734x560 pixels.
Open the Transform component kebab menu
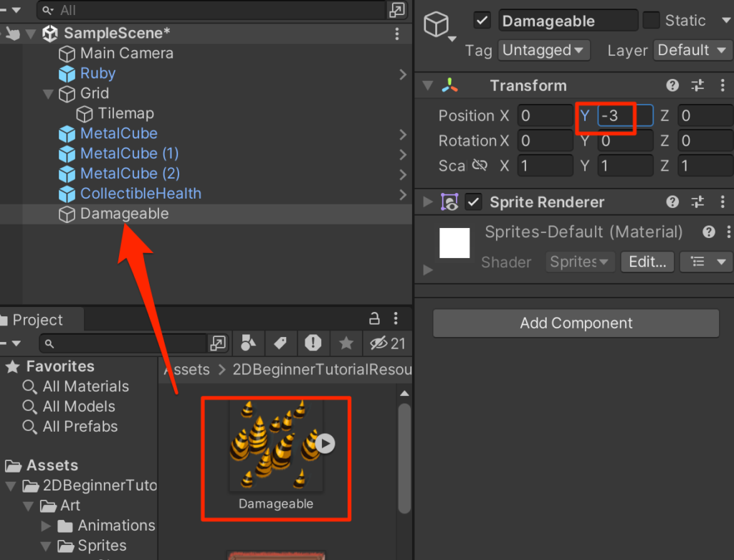(x=723, y=85)
